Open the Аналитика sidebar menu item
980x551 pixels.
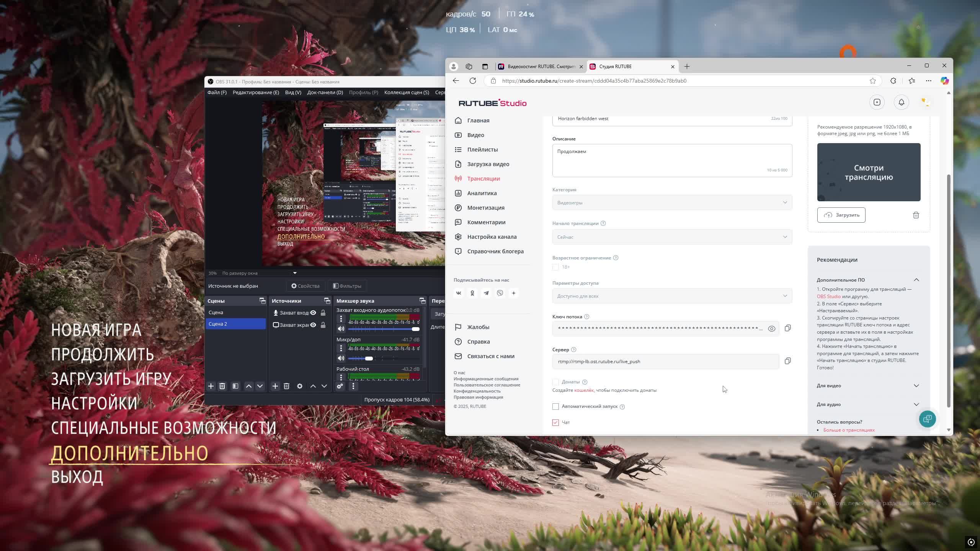(482, 193)
